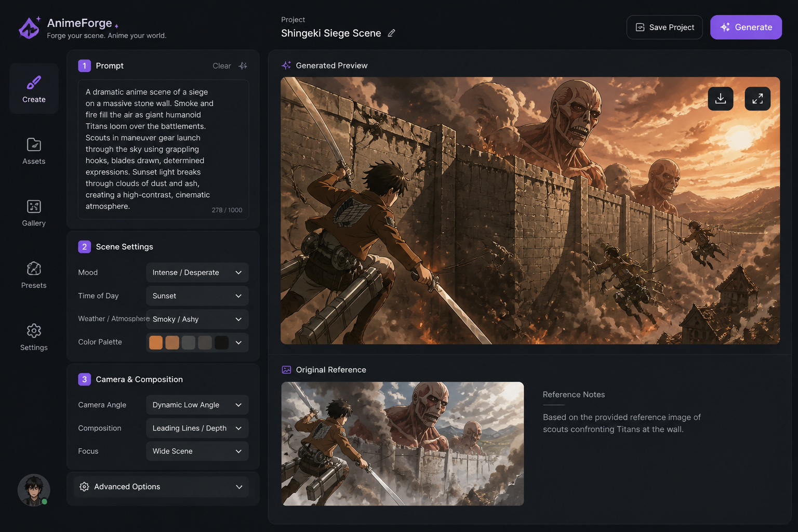The height and width of the screenshot is (532, 798).
Task: Click the Advanced Options gear icon
Action: pyautogui.click(x=84, y=487)
